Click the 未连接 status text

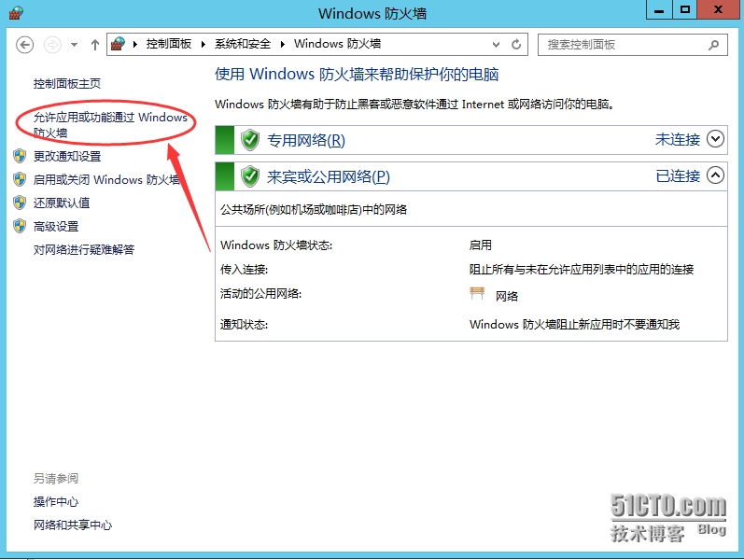pos(678,139)
